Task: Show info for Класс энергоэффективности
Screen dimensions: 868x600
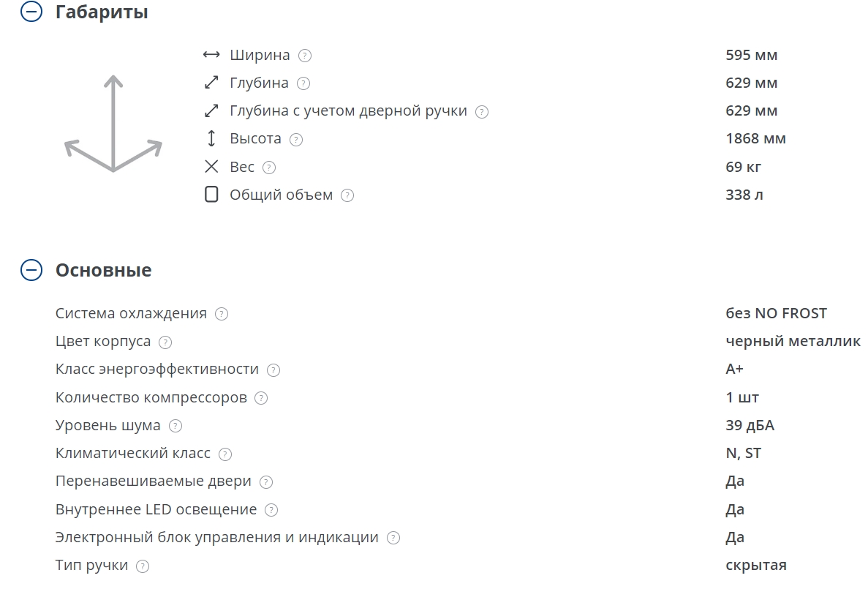Action: [x=273, y=370]
